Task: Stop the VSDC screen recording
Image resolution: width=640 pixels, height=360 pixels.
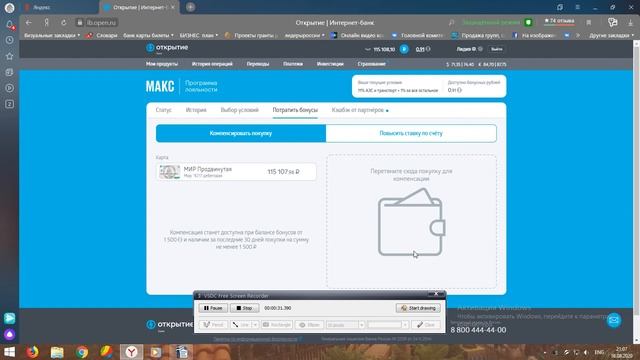Action: coord(244,308)
